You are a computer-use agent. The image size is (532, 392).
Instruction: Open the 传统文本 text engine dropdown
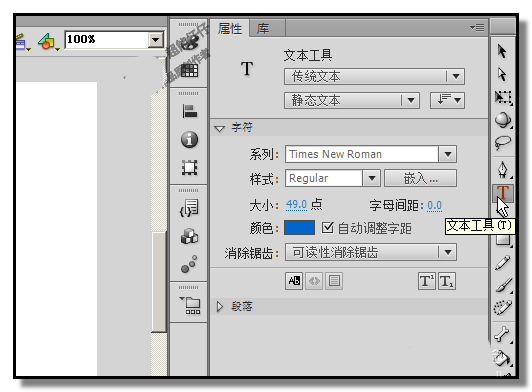point(374,76)
